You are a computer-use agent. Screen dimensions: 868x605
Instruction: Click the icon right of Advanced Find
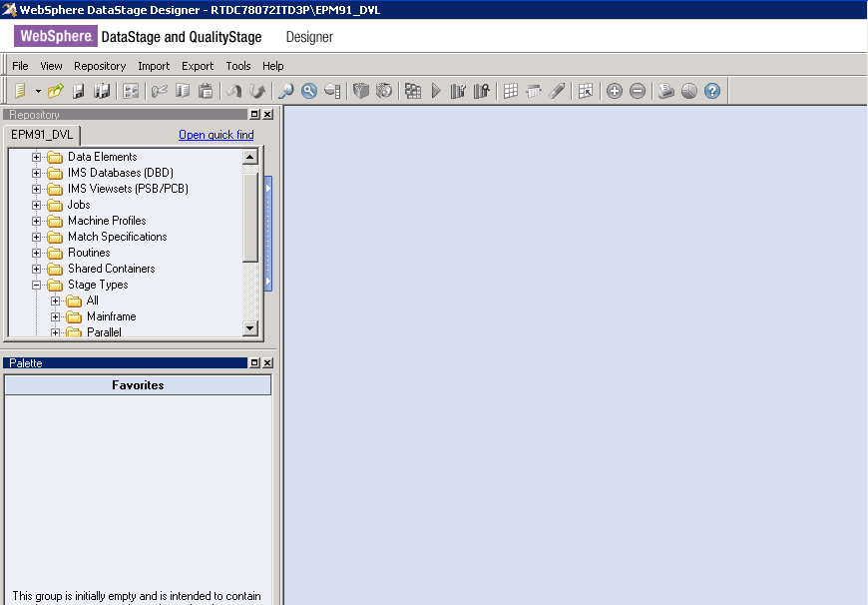332,90
